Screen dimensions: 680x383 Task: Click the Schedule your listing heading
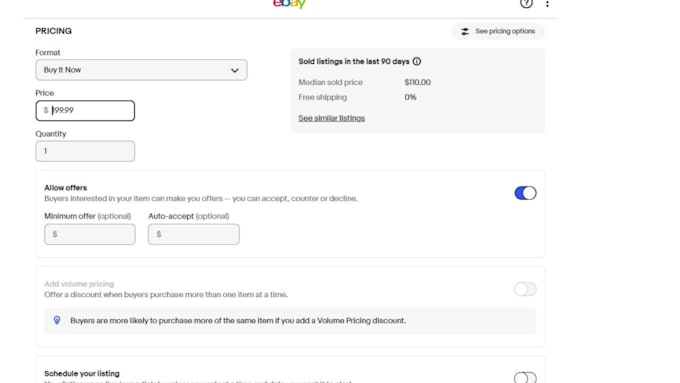(82, 373)
